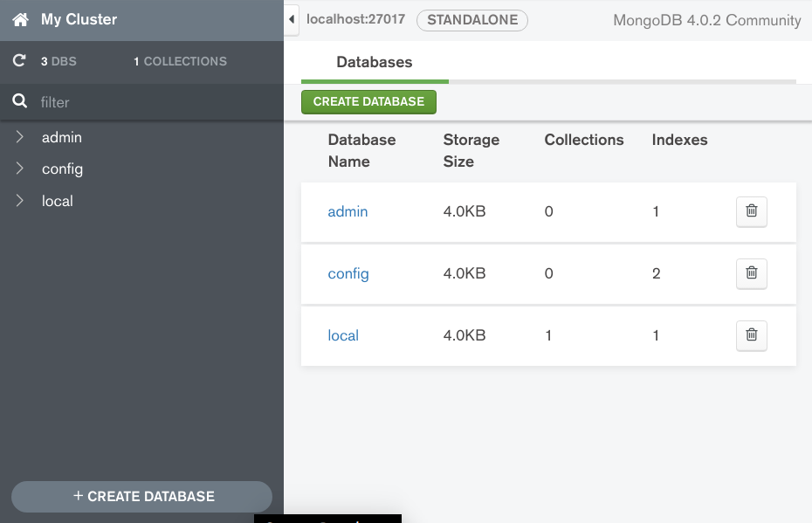The image size is (812, 523).
Task: Collapse the sidebar with the arrow toggle
Action: tap(292, 19)
